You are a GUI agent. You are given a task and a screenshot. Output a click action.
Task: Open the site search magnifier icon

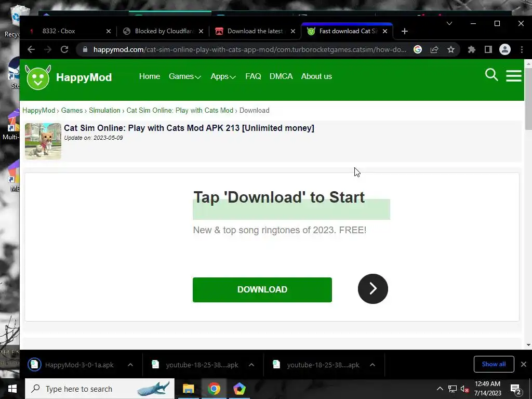tap(491, 75)
